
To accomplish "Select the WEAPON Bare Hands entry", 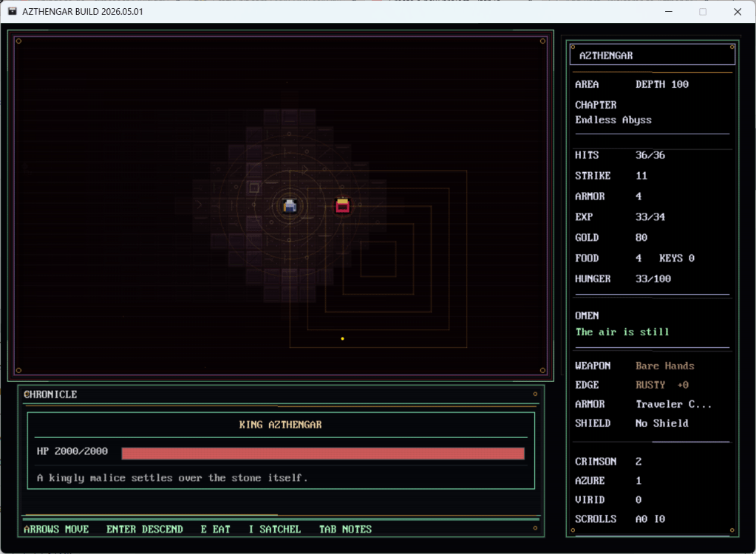I will click(x=664, y=366).
